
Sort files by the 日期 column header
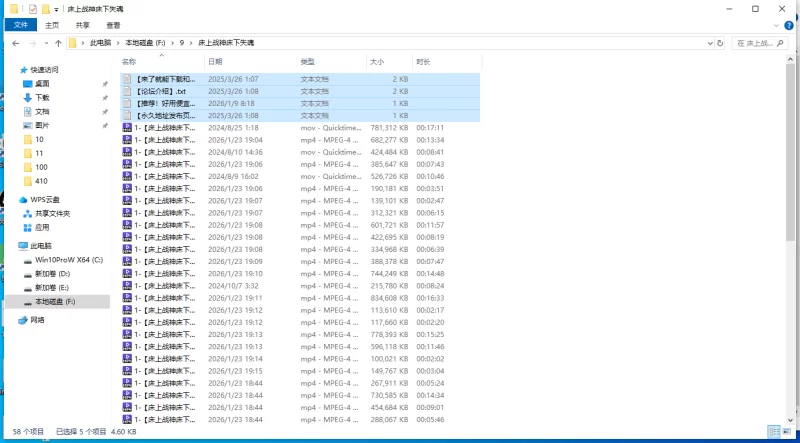click(x=215, y=61)
